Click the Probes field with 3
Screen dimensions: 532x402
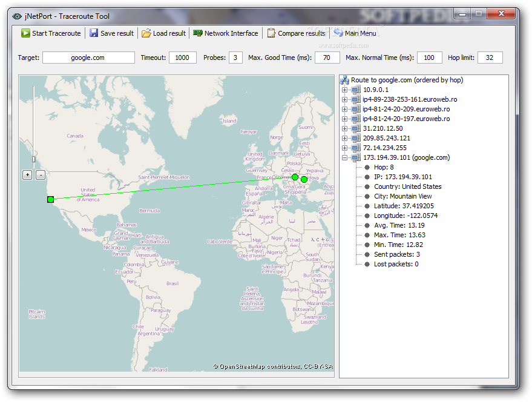point(235,58)
